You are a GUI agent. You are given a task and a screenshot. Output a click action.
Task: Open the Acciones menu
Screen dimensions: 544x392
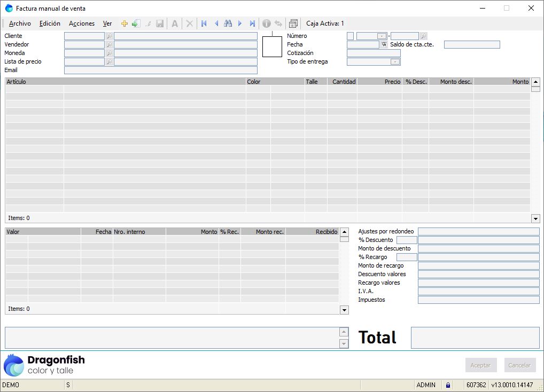pyautogui.click(x=82, y=23)
